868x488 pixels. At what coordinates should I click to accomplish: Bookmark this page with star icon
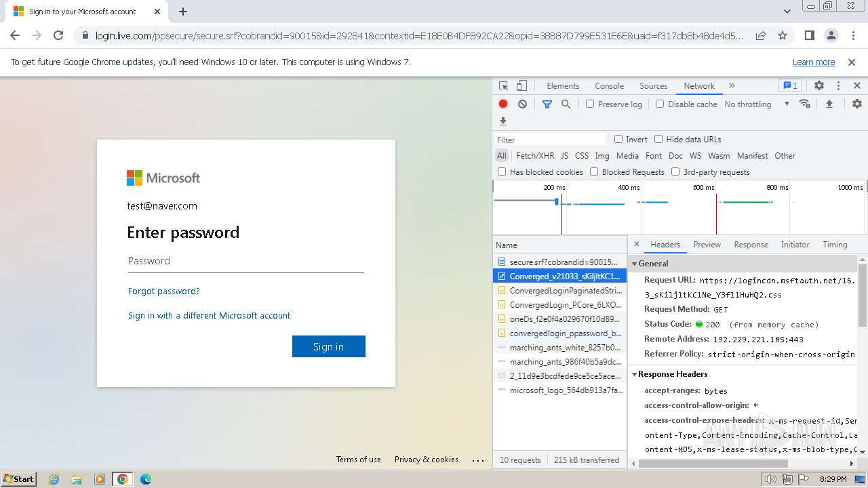tap(783, 35)
